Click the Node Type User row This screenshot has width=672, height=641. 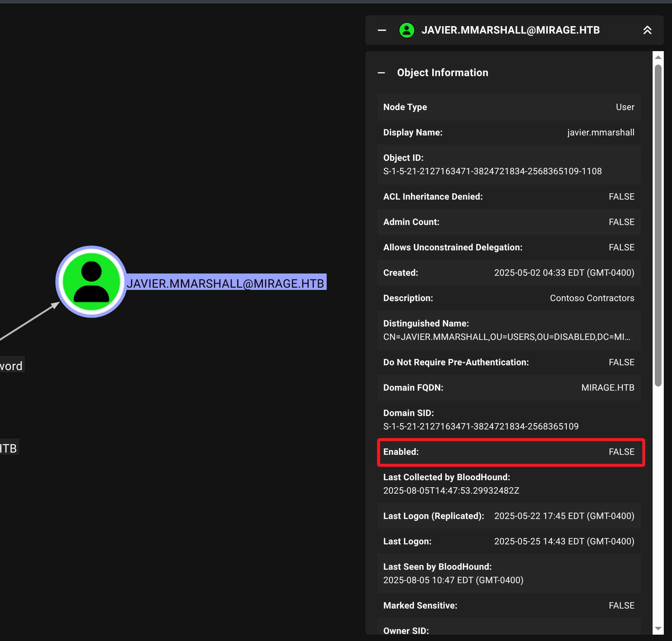click(x=509, y=107)
